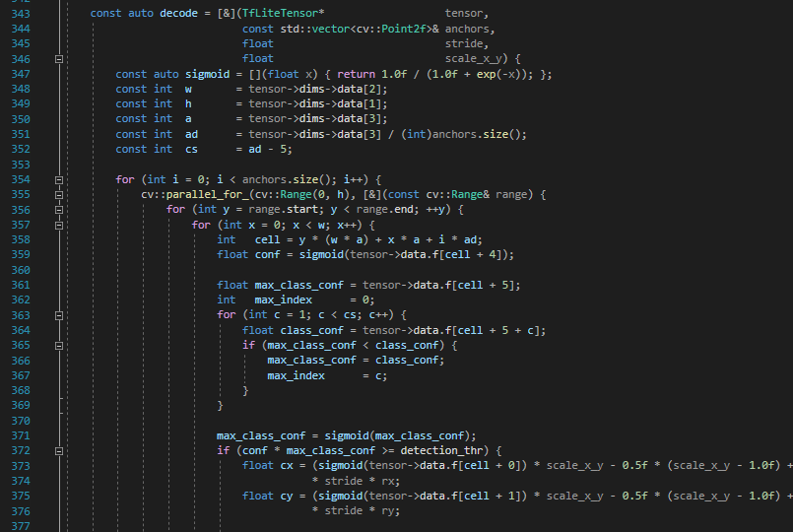The width and height of the screenshot is (793, 532).
Task: Click 'data[3]' on line 350
Action: click(360, 119)
